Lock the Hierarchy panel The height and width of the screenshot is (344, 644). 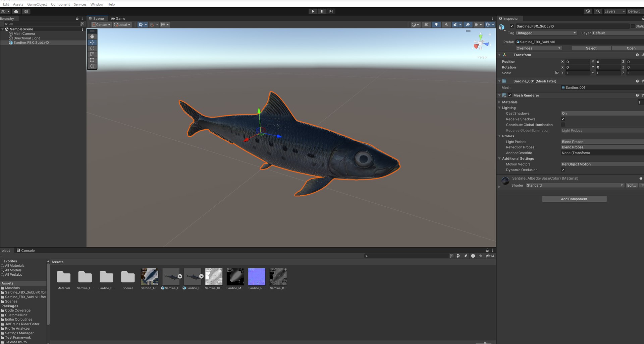77,18
